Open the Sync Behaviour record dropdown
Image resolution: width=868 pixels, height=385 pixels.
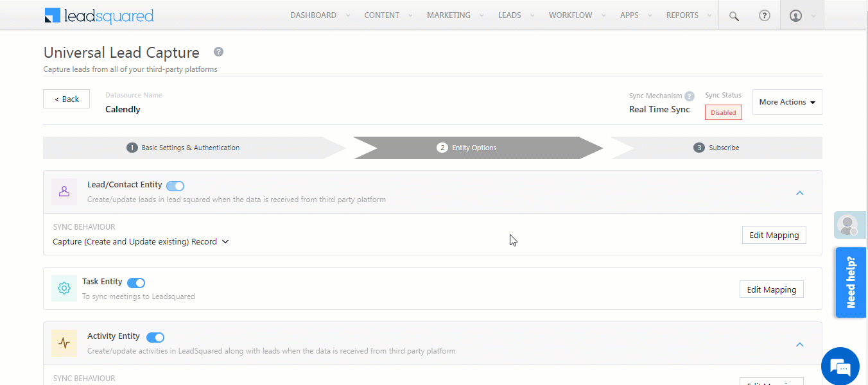(224, 241)
